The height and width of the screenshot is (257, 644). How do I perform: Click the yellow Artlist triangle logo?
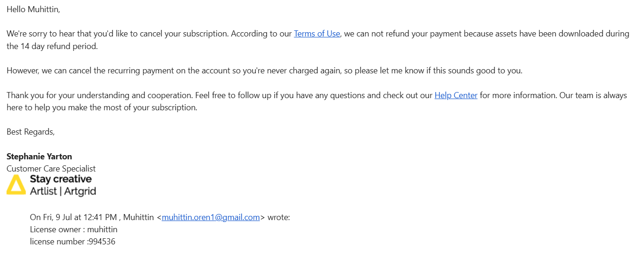[16, 185]
